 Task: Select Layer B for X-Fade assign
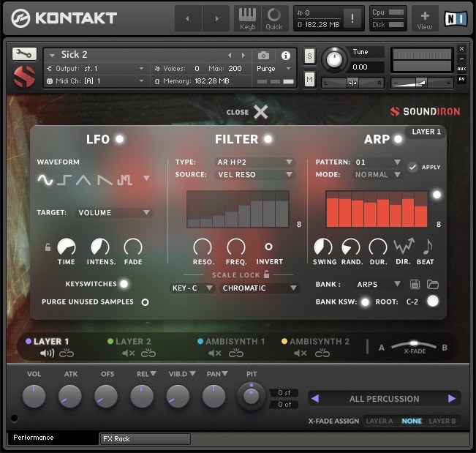coord(441,422)
